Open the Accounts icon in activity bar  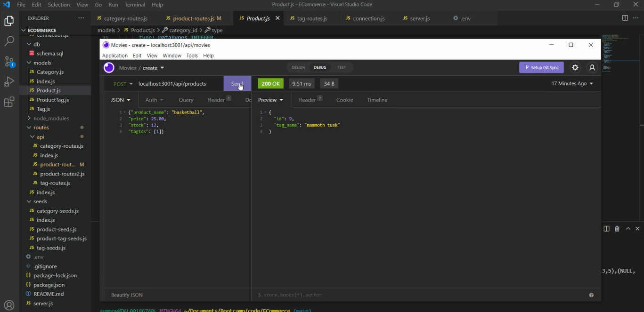(9, 305)
